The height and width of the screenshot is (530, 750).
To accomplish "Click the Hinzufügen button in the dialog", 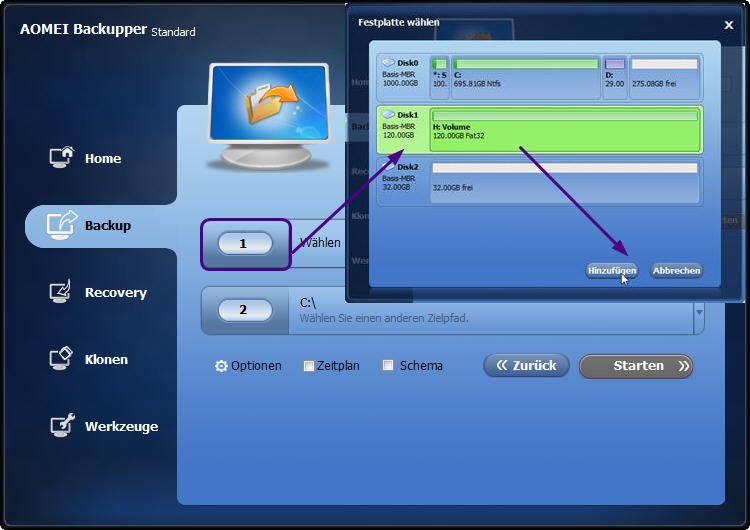I will (612, 271).
